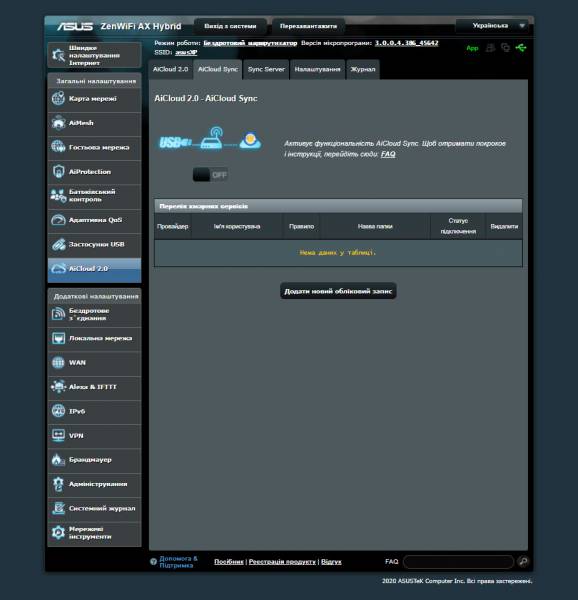Open the IPv6 sidebar icon
This screenshot has height=600, width=578.
(x=58, y=411)
